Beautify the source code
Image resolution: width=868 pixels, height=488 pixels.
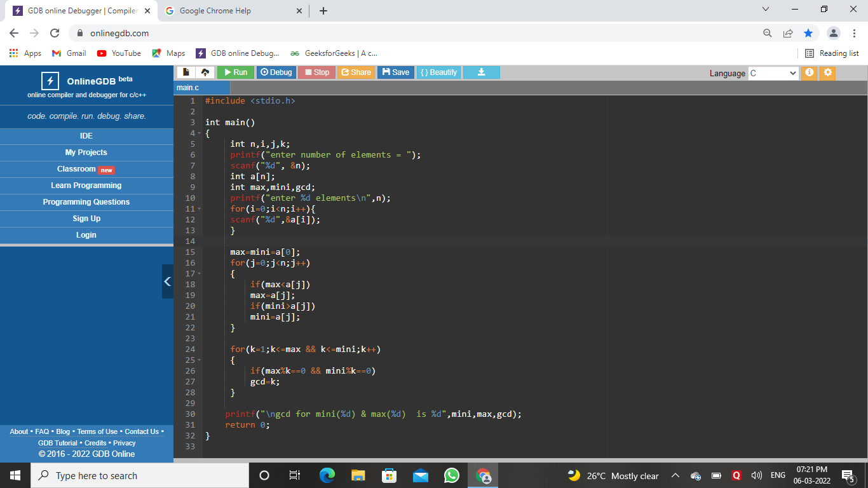438,72
